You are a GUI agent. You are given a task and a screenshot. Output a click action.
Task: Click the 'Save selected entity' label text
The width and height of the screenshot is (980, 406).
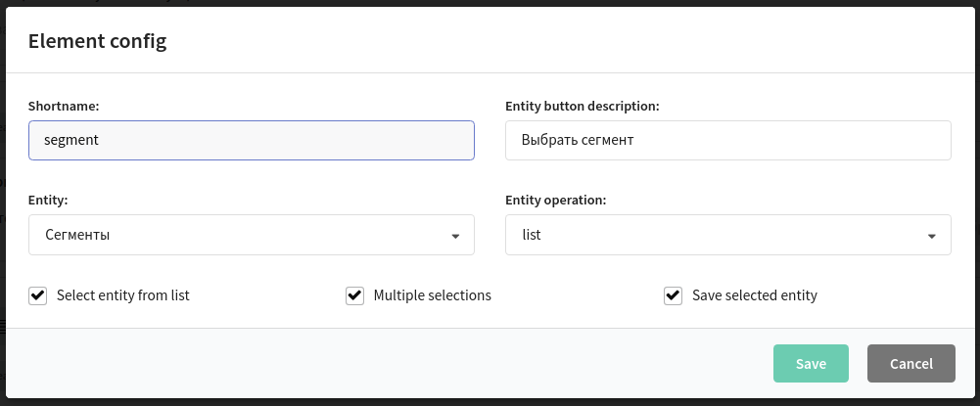pyautogui.click(x=754, y=295)
